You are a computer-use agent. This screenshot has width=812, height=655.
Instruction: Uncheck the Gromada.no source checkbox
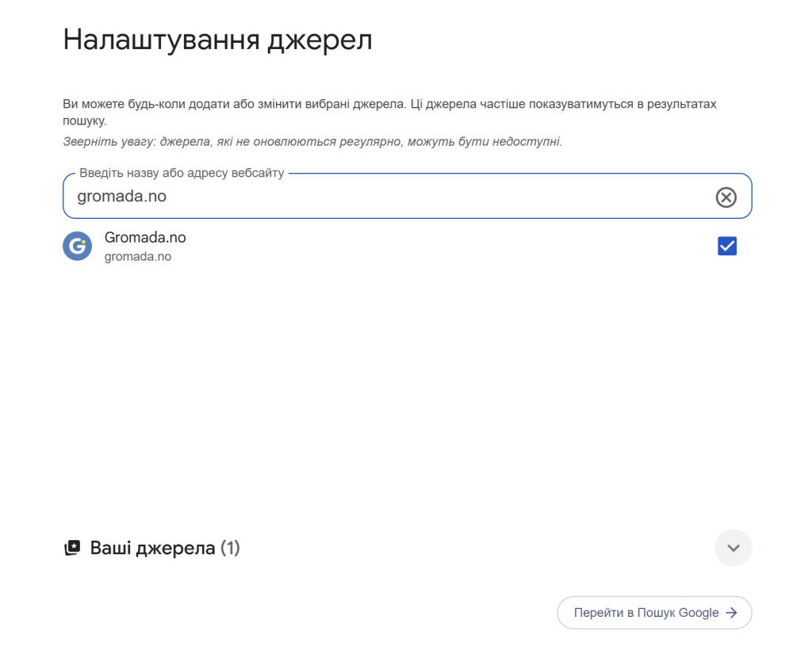click(x=727, y=246)
